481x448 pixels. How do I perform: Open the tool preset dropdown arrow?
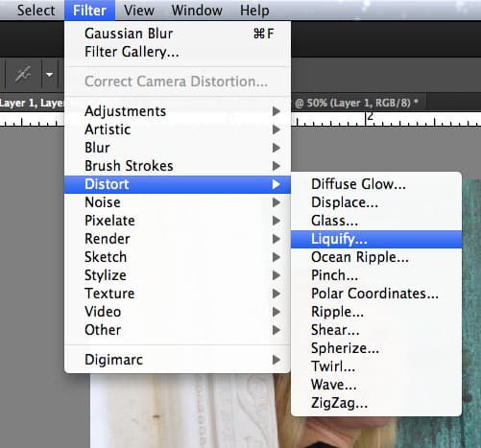tap(49, 75)
